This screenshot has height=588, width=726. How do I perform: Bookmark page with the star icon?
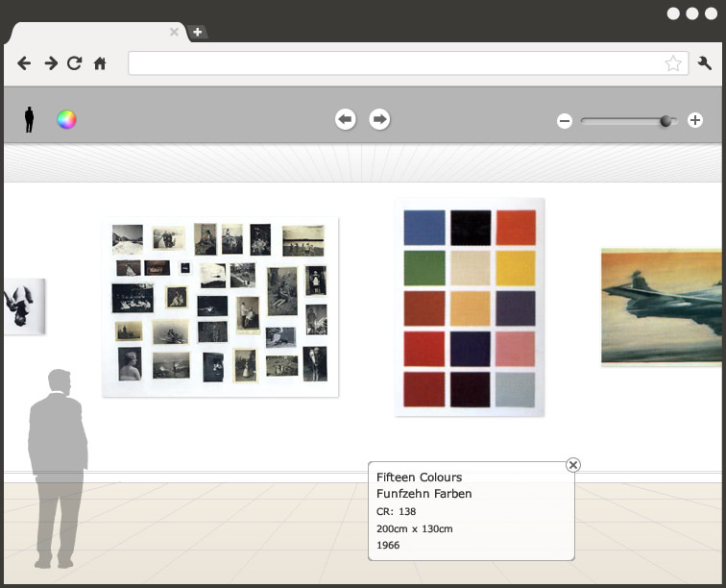(x=673, y=63)
